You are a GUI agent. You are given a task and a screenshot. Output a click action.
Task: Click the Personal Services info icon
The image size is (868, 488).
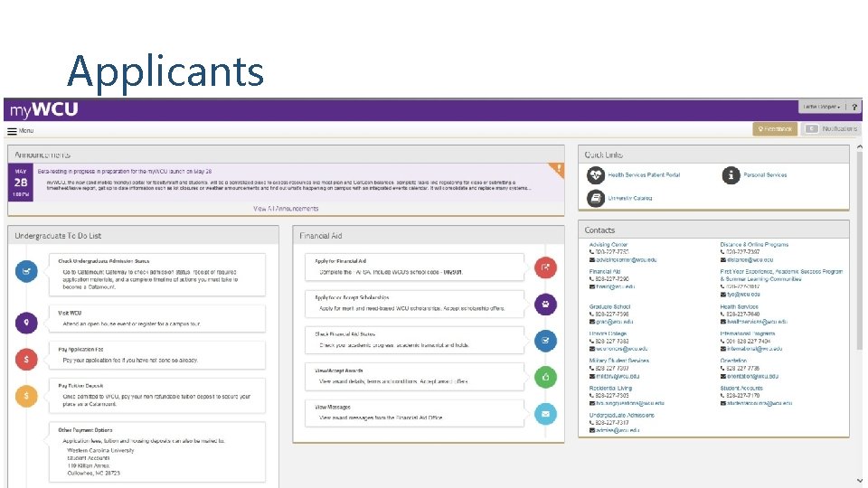tap(731, 175)
